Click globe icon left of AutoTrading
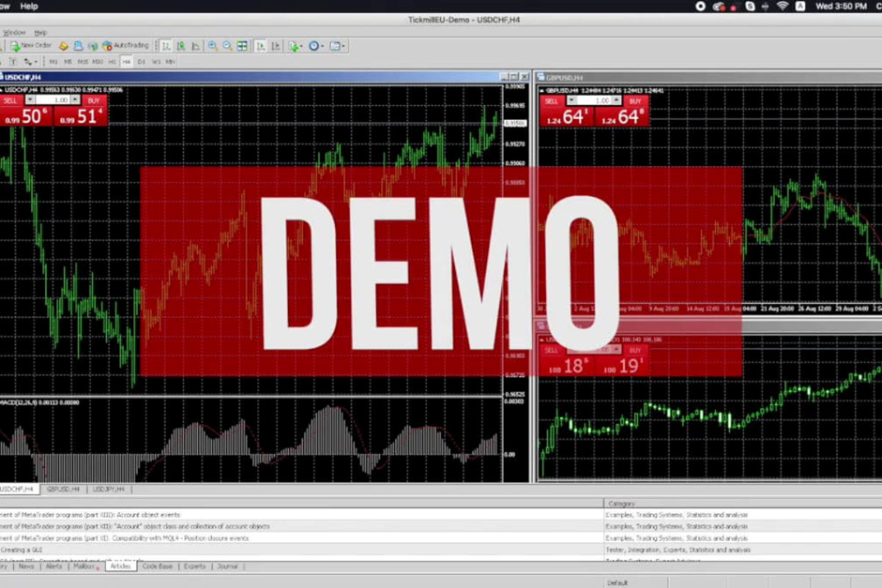 click(92, 46)
